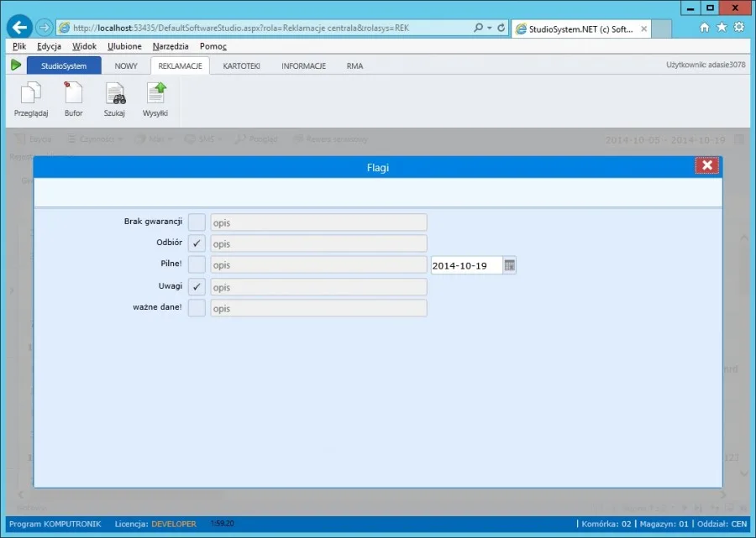Click the Pilne! opis field

click(x=318, y=265)
